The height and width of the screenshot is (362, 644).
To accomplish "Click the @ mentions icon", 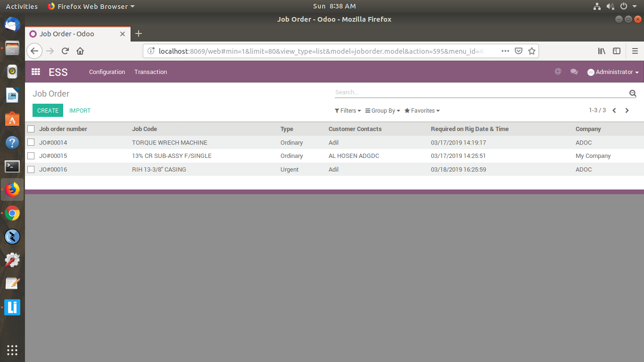I will 558,72.
